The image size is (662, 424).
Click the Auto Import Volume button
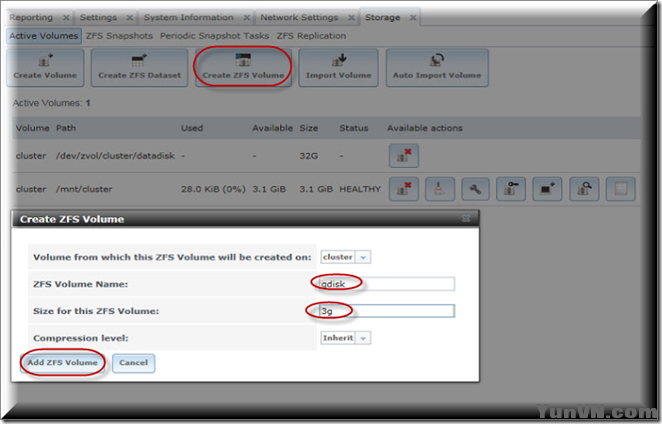437,68
